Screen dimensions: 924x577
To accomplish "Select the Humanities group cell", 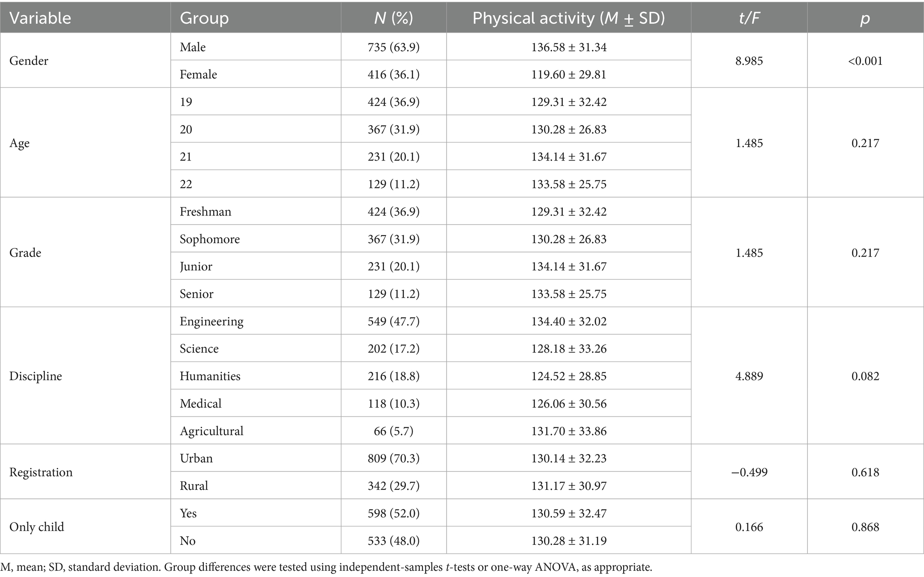I will tap(210, 376).
